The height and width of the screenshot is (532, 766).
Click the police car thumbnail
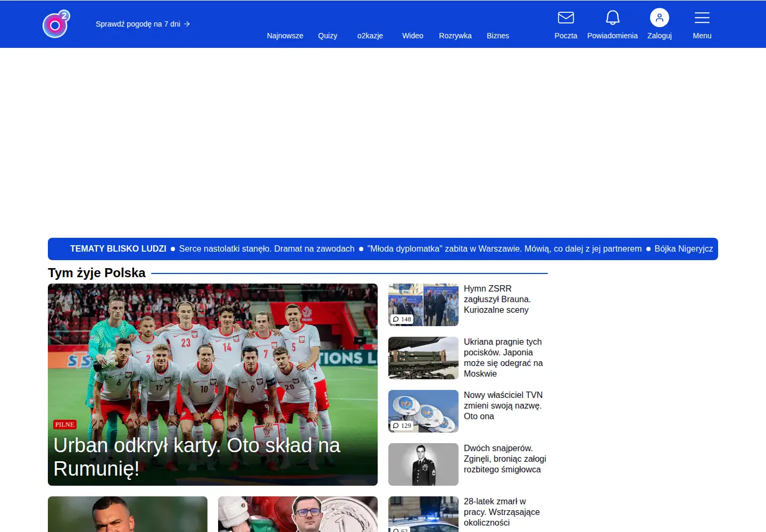pyautogui.click(x=423, y=514)
